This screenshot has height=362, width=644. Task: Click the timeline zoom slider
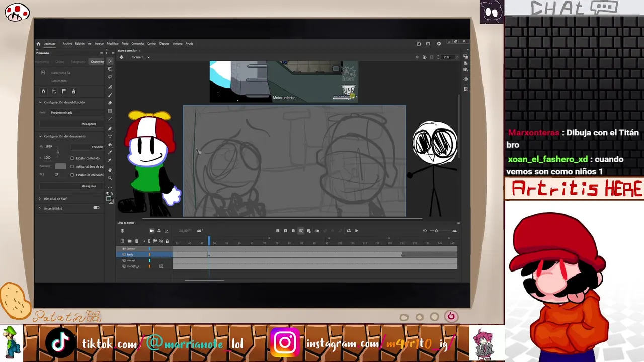point(436,231)
